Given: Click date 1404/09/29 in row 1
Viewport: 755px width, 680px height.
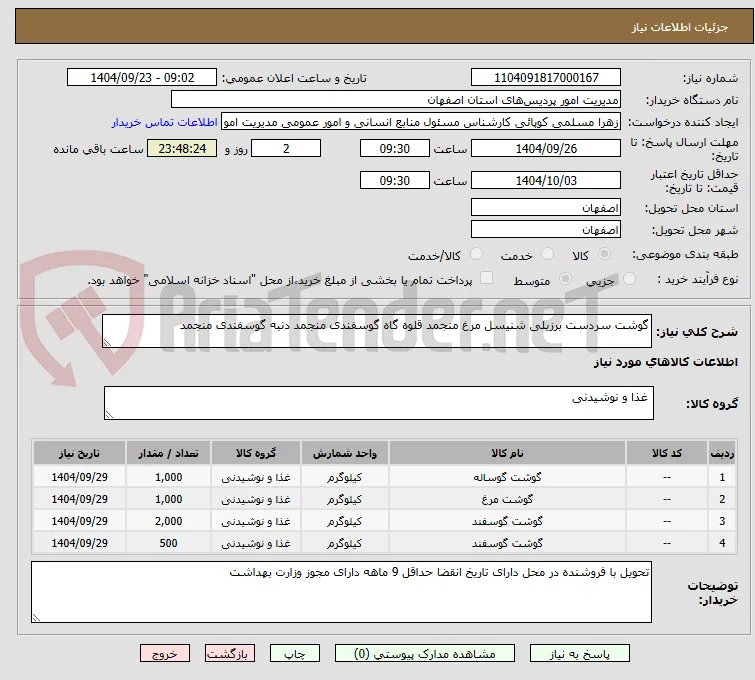Looking at the screenshot, I should point(79,477).
